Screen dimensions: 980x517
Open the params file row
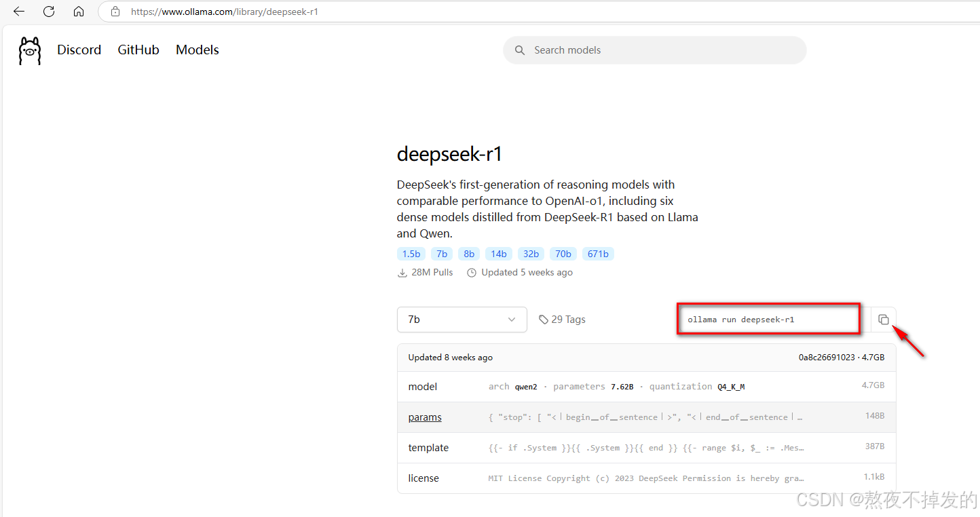[646, 417]
